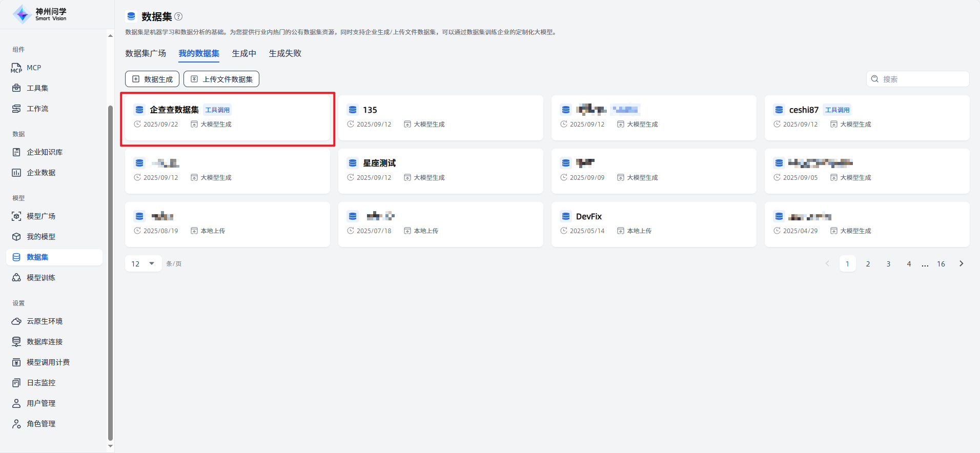Screen dimensions: 980x453
Task: Open the 星座测试 dataset card
Action: point(440,171)
